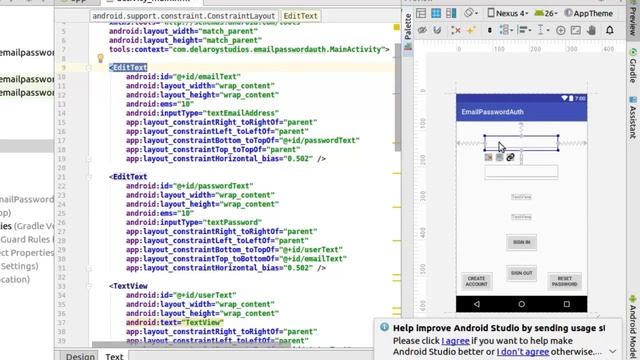Click the SIGN IN button in preview
The height and width of the screenshot is (360, 640).
tap(522, 242)
